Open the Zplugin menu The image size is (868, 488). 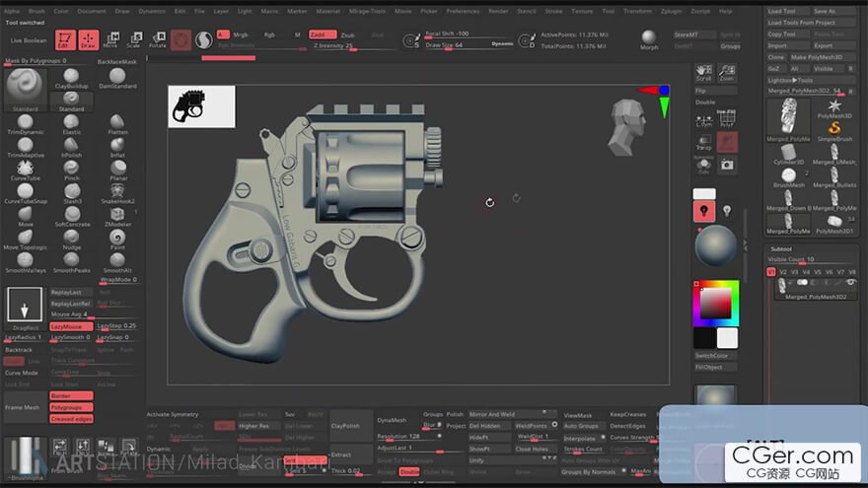[670, 11]
